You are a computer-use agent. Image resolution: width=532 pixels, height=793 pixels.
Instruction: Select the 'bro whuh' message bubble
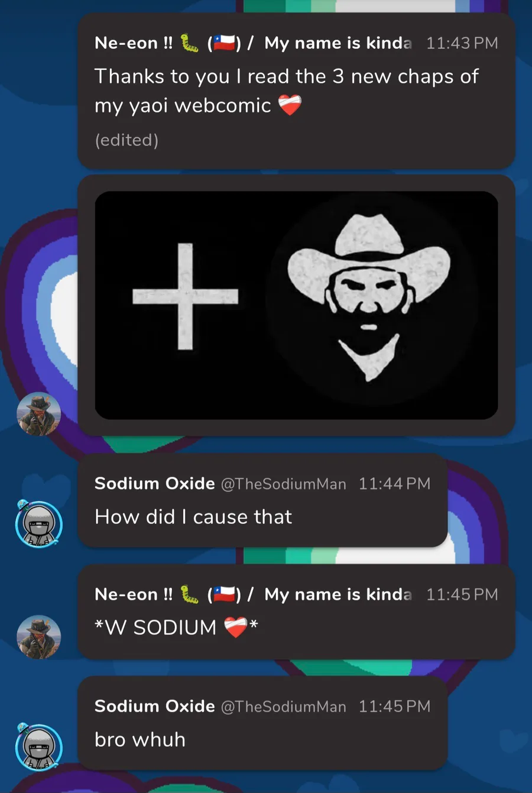coord(262,723)
